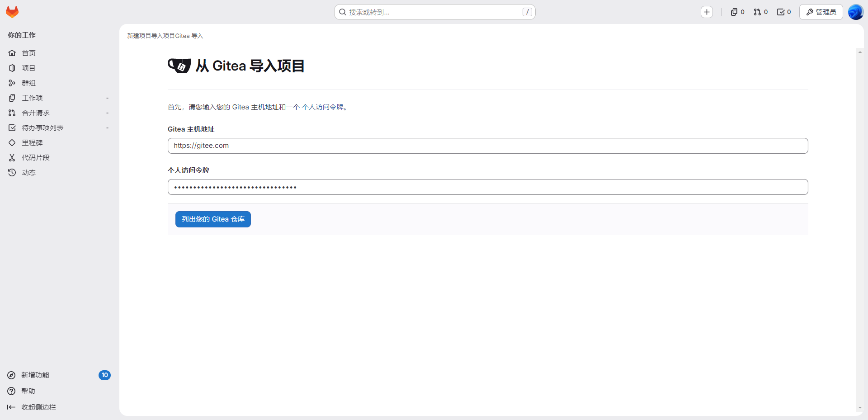Open the create new plus menu
Screen dimensions: 868x420
707,12
